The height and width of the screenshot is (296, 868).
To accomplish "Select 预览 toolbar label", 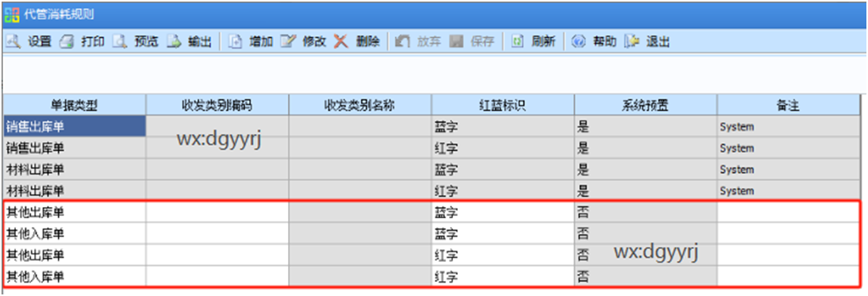I will tap(146, 41).
